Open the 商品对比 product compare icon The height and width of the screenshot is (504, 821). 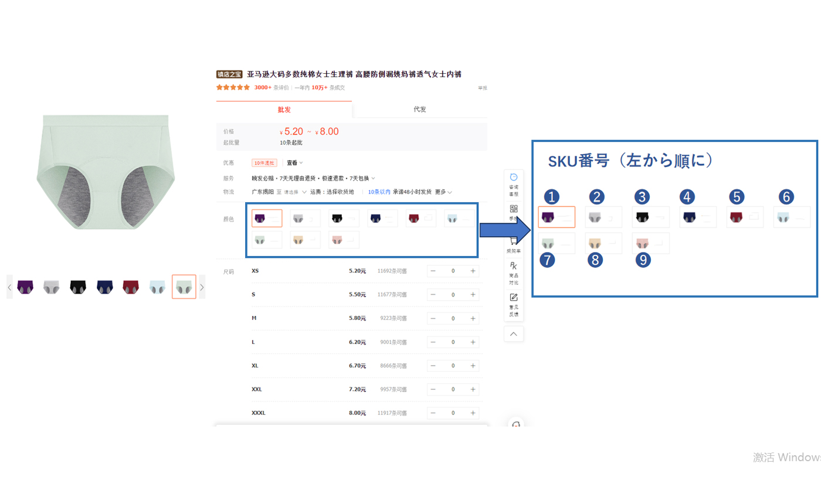pos(514,267)
